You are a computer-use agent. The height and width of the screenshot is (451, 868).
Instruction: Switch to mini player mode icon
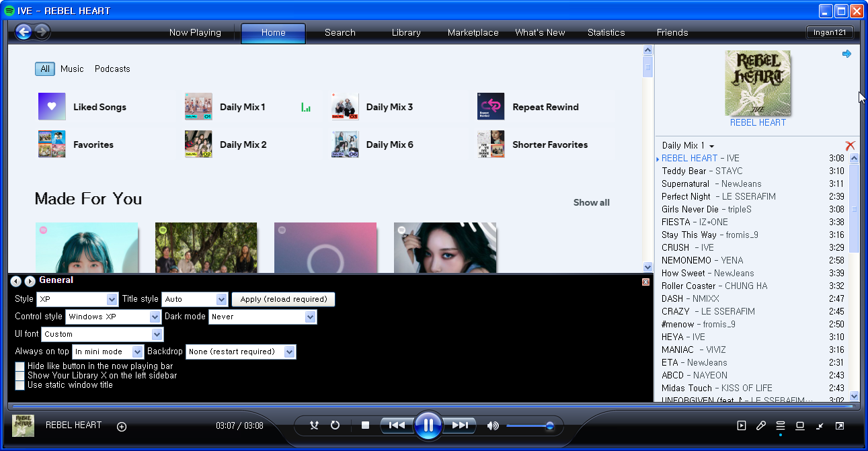point(820,425)
